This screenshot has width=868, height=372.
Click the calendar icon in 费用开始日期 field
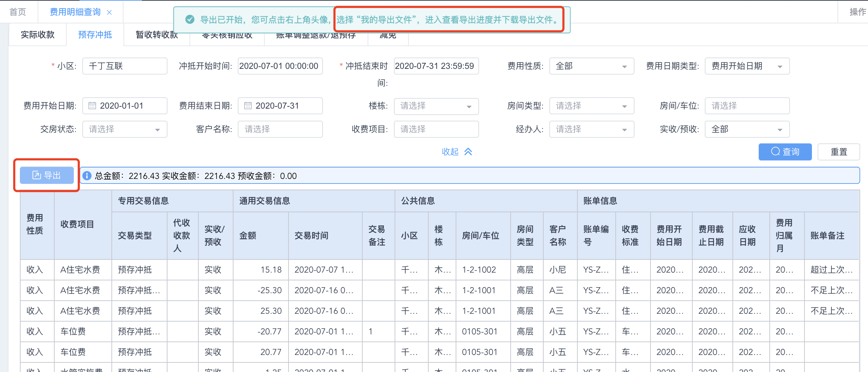point(92,106)
